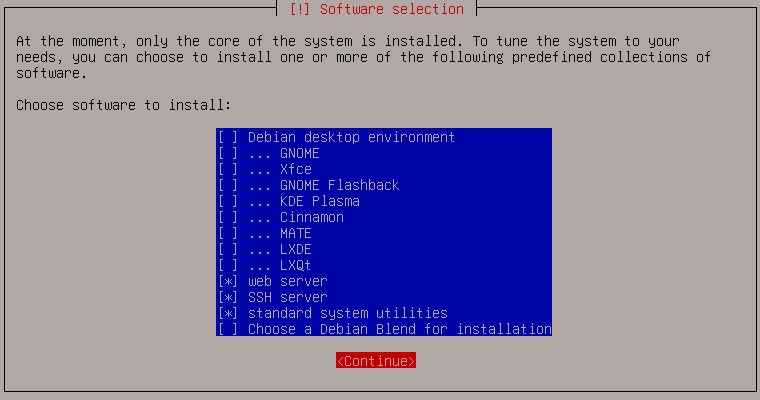This screenshot has width=760, height=400.
Task: Select the Xfce desktop checkbox
Action: pyautogui.click(x=228, y=169)
